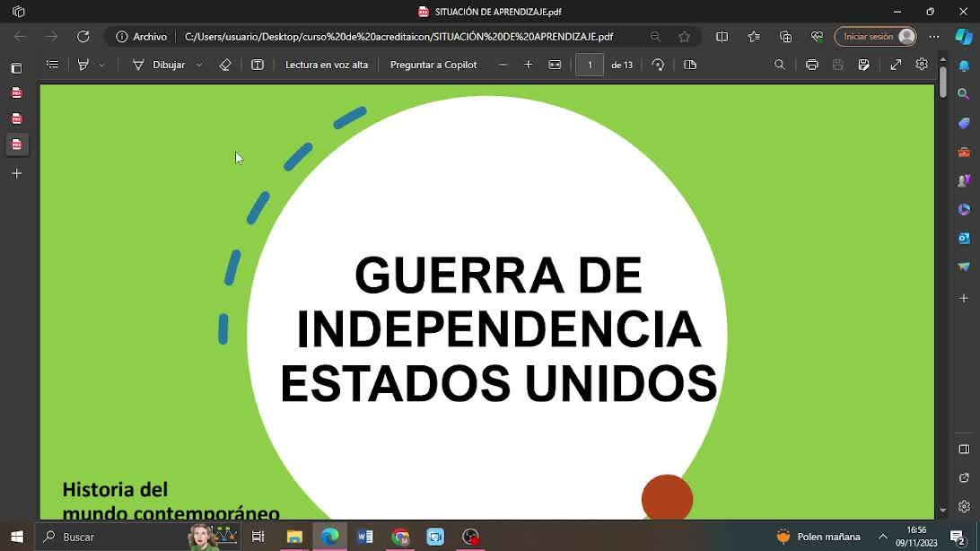The image size is (980, 551).
Task: Open Windows Start menu
Action: (17, 537)
